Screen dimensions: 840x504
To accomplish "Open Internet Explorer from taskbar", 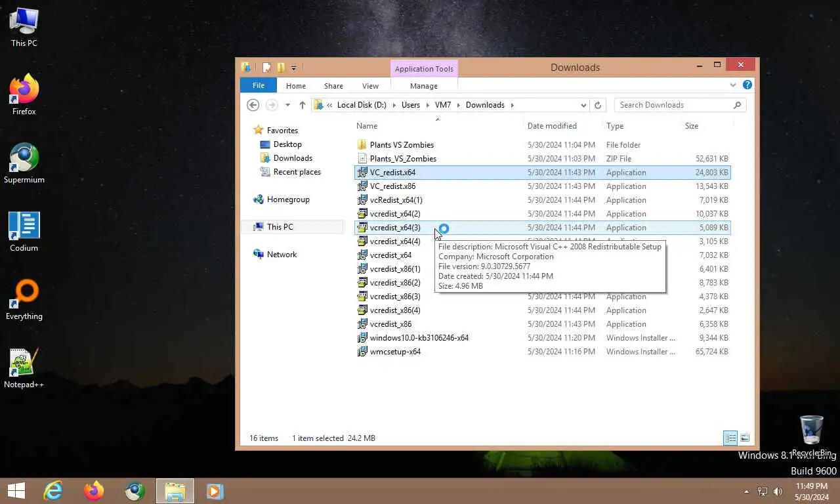I will 53,491.
